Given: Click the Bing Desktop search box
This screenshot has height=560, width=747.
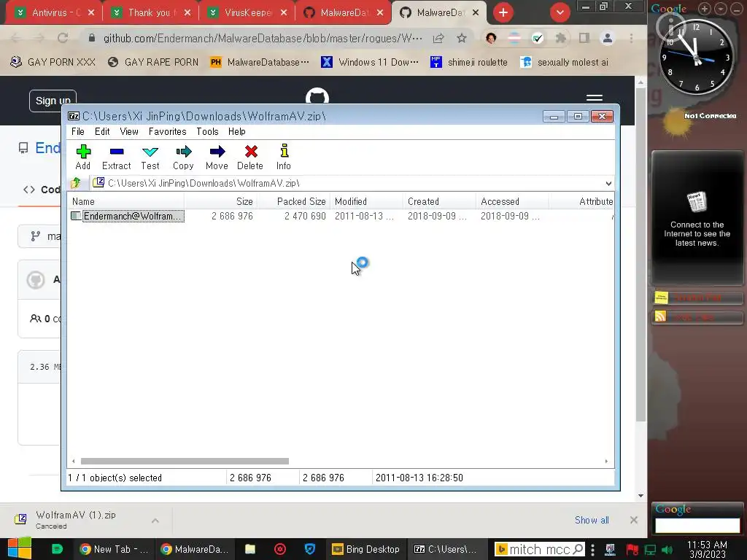Looking at the screenshot, I should coord(539,549).
